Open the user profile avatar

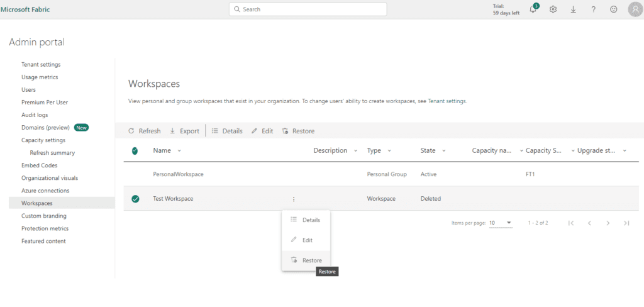(635, 9)
